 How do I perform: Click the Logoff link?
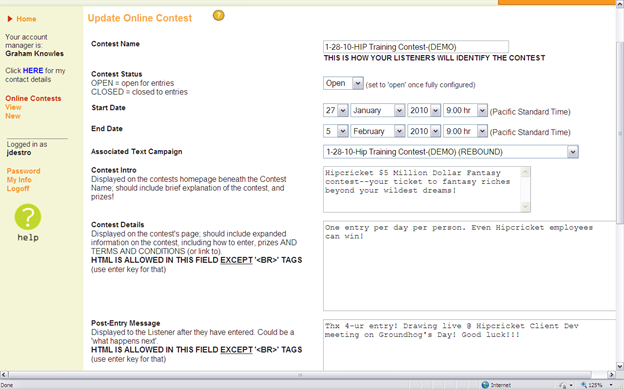(x=18, y=188)
